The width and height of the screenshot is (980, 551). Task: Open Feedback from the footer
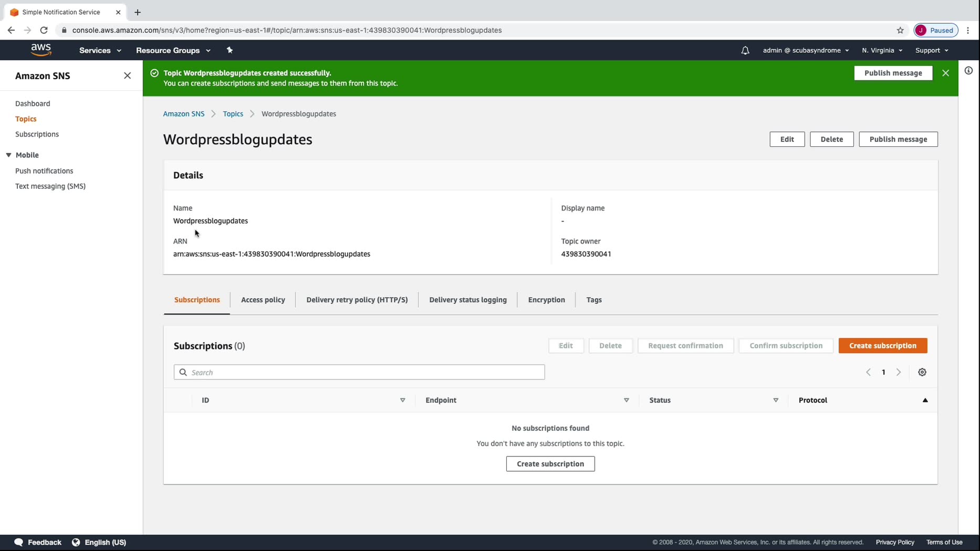(38, 542)
